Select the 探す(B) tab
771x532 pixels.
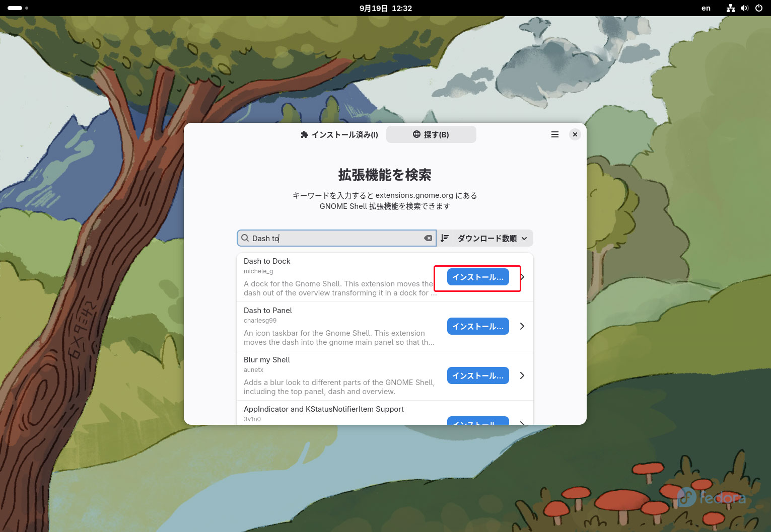pyautogui.click(x=431, y=134)
